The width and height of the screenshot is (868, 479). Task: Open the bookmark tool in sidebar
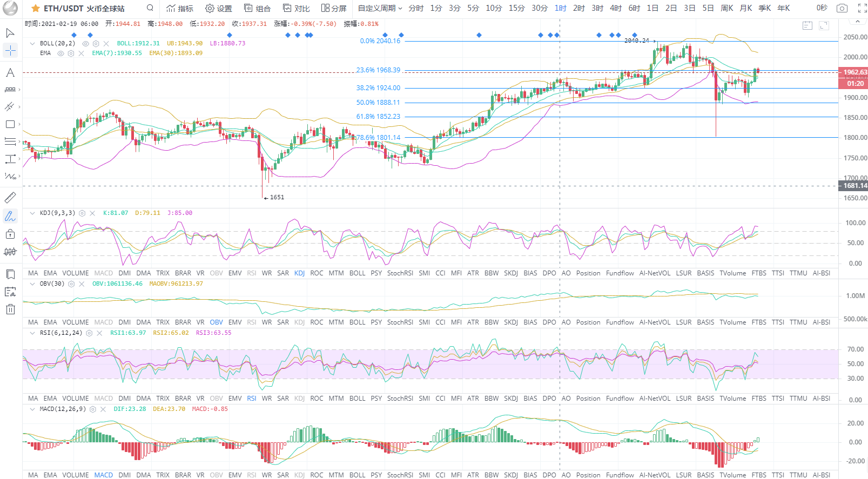[10, 274]
